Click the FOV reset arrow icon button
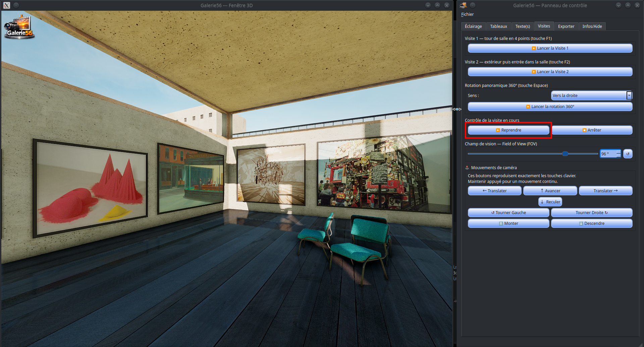 628,154
